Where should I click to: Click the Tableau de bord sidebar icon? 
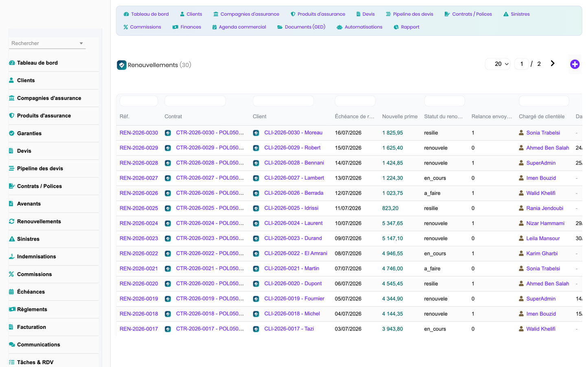[x=12, y=63]
